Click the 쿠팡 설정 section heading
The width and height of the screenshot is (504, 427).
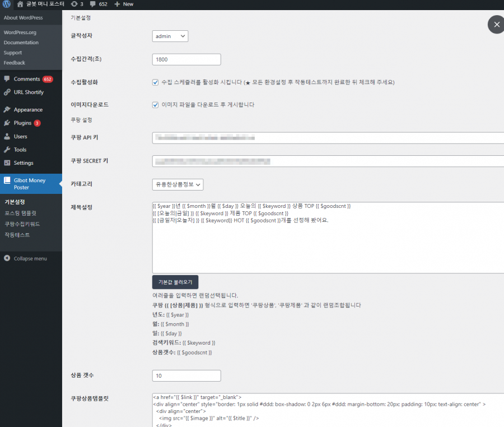tap(81, 120)
